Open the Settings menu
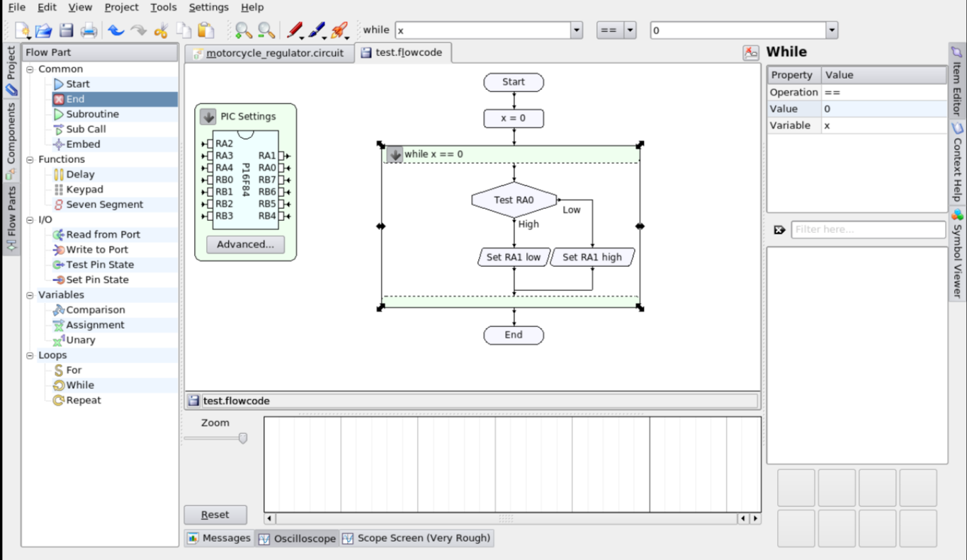The image size is (967, 560). pyautogui.click(x=209, y=7)
